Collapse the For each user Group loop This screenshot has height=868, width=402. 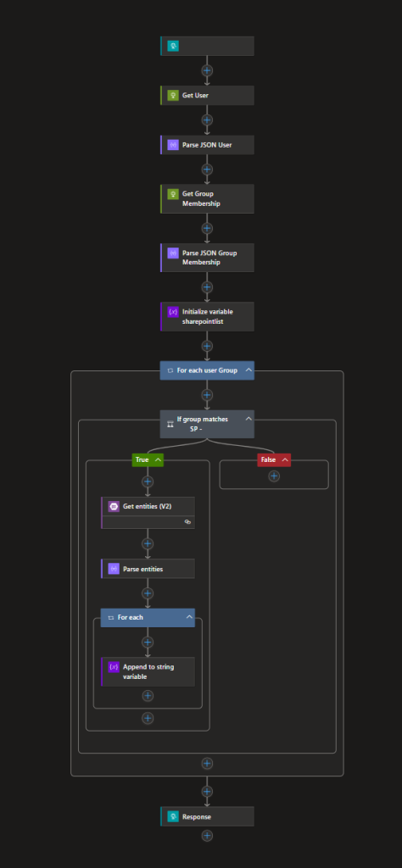[x=248, y=370]
